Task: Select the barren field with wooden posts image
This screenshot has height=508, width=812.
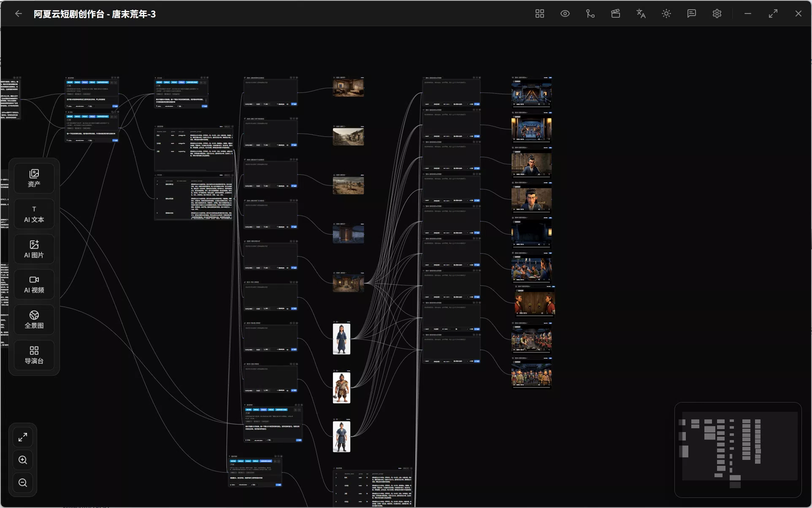Action: 348,186
